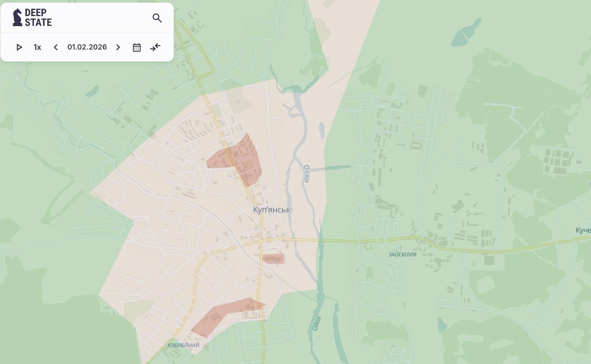The image size is (591, 364).
Task: Change the 1x playback speed
Action: point(37,47)
